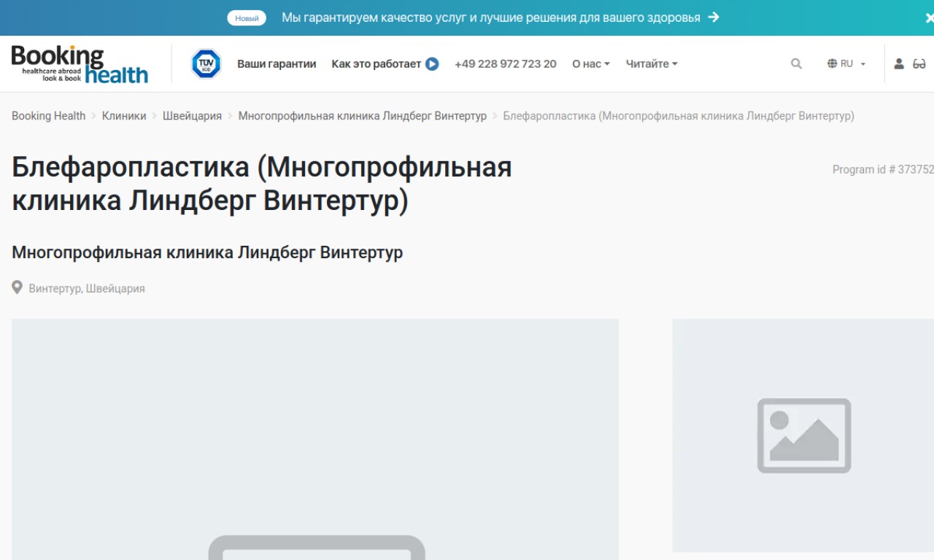Open the right side image placeholder

803,435
